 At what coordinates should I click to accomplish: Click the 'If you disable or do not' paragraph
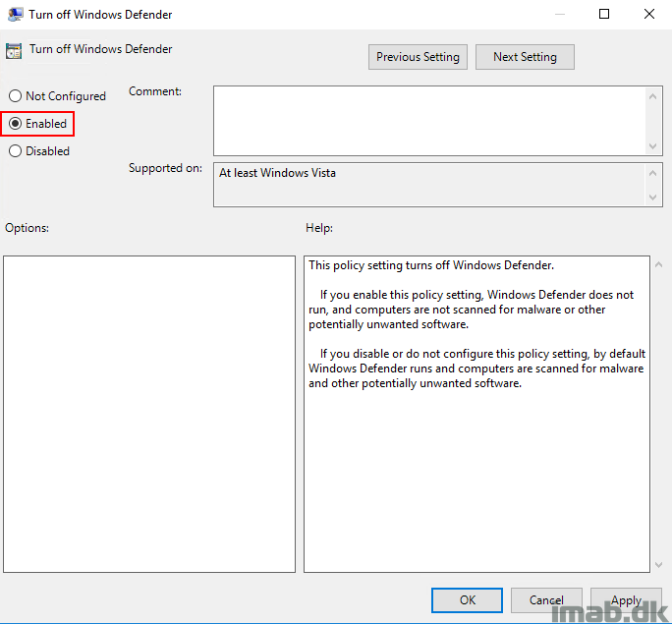pyautogui.click(x=477, y=369)
